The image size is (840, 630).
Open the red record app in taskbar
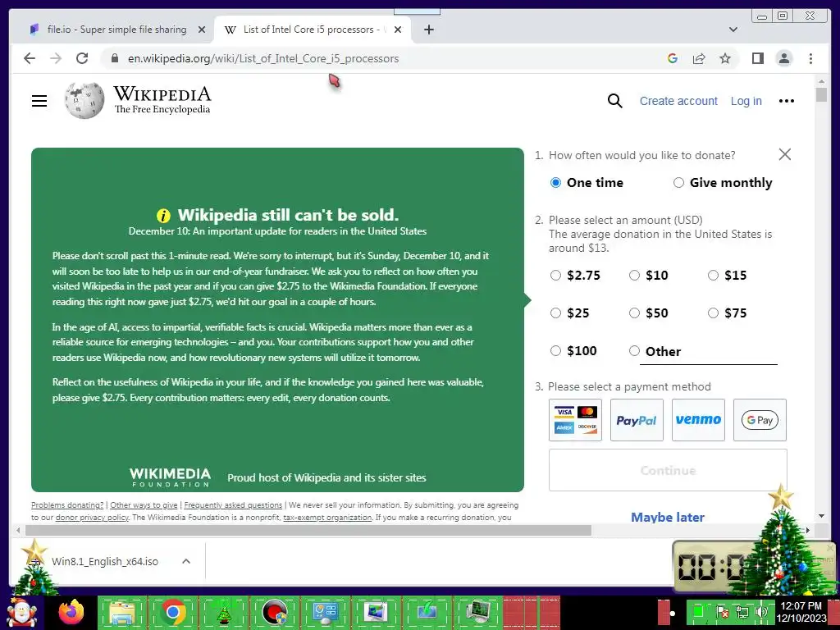274,612
